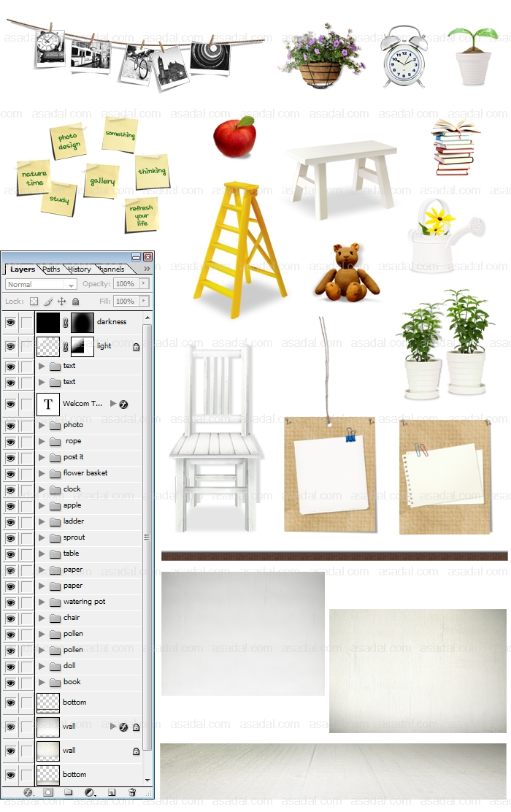Screen dimensions: 511x812
Task: Click the Lock transparent pixels icon
Action: coord(34,301)
